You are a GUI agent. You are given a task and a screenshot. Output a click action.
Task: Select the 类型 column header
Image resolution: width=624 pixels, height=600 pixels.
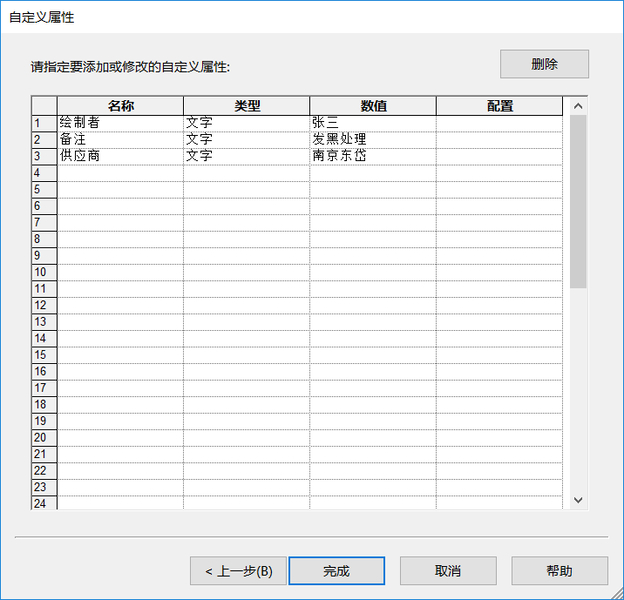coord(247,106)
